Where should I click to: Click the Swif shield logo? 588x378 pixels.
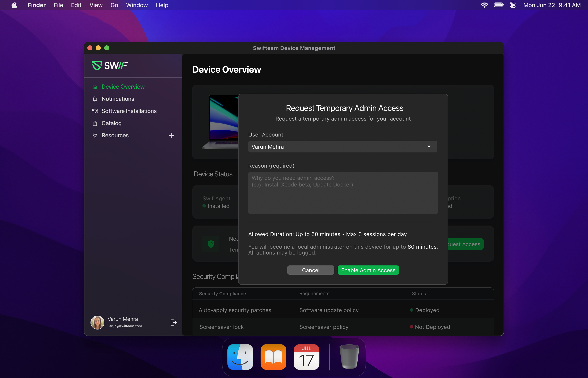97,65
